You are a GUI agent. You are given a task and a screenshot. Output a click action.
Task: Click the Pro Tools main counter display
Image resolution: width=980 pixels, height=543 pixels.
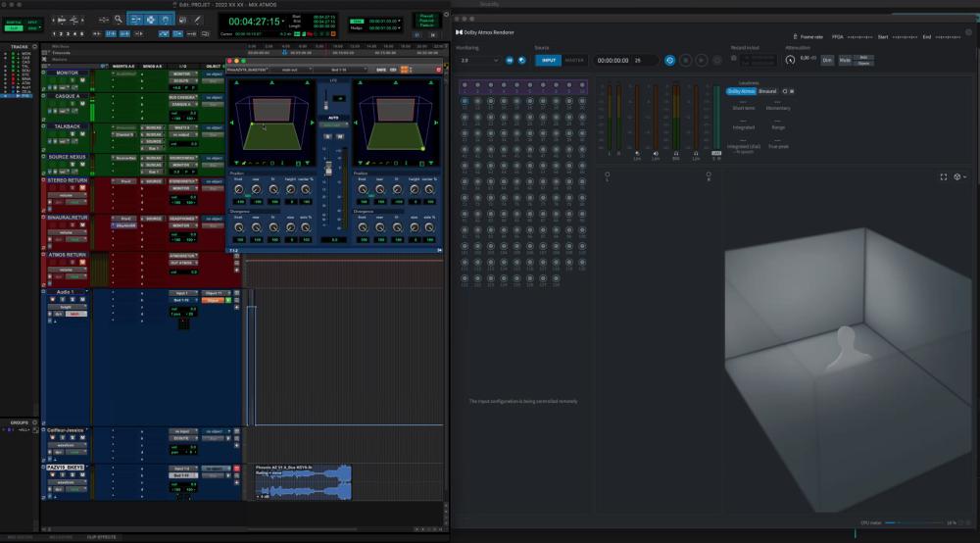tap(254, 22)
